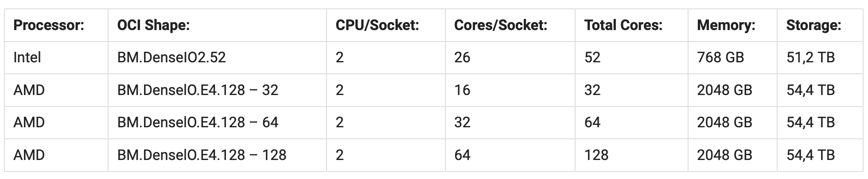The width and height of the screenshot is (868, 179).
Task: Click the 51,2 TB storage cell
Action: (810, 57)
